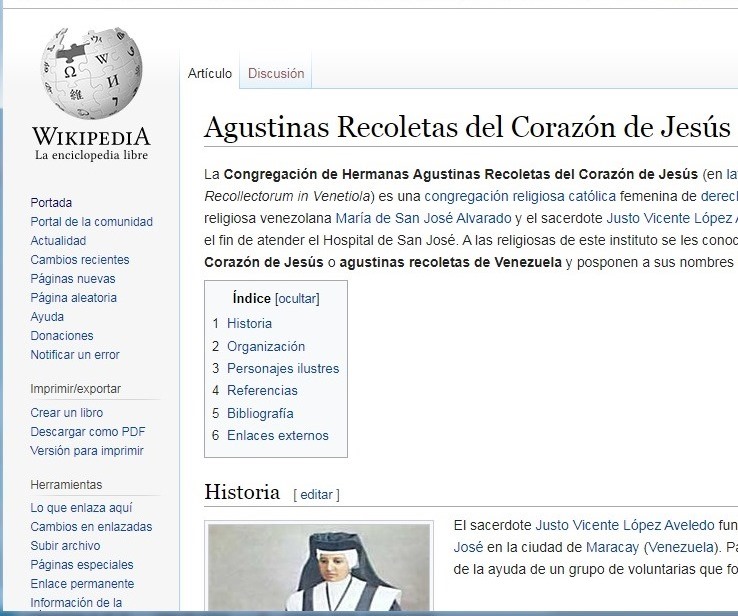The width and height of the screenshot is (738, 616).
Task: Hide the Índice with ocultar toggle
Action: click(x=297, y=298)
